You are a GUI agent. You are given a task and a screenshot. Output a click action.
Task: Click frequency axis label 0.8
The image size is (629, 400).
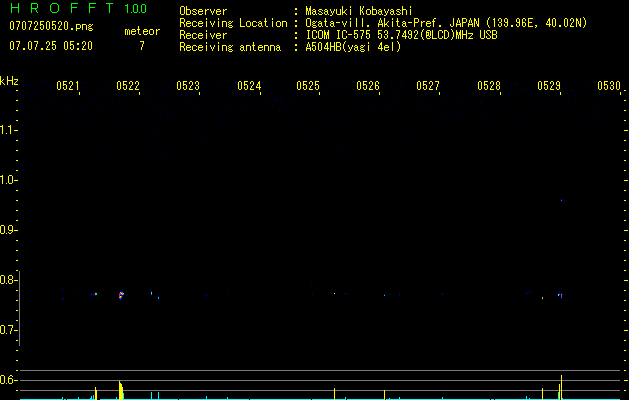pos(8,280)
